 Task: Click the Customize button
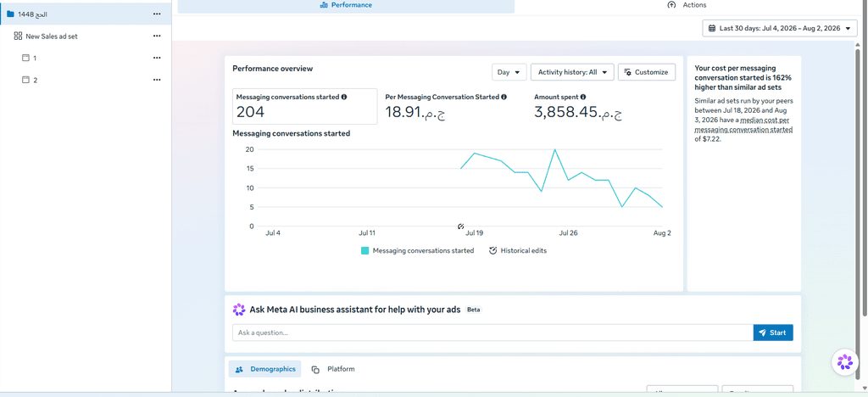[x=647, y=72]
